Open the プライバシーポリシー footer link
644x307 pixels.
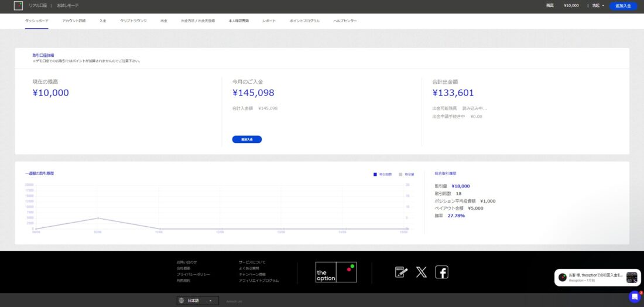(x=193, y=275)
